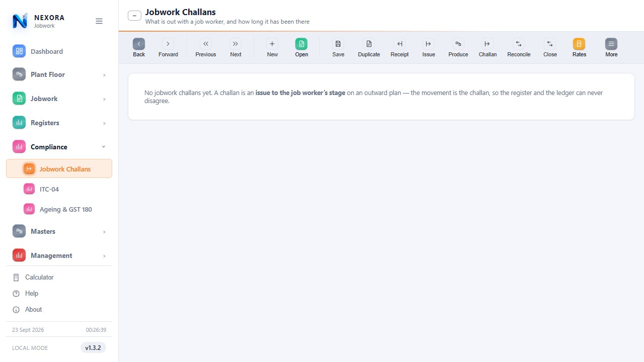The width and height of the screenshot is (644, 362).
Task: Create a New challan with plus icon
Action: 272,44
